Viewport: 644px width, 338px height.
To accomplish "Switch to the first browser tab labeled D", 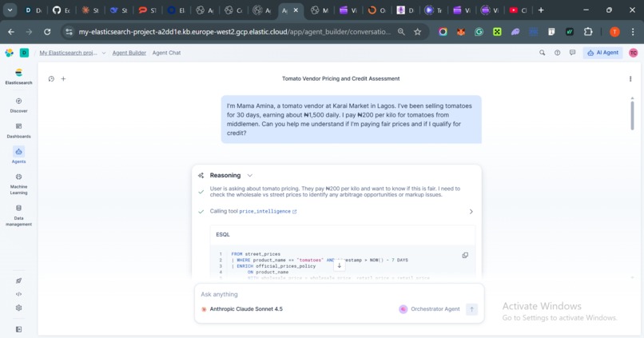I will click(34, 10).
